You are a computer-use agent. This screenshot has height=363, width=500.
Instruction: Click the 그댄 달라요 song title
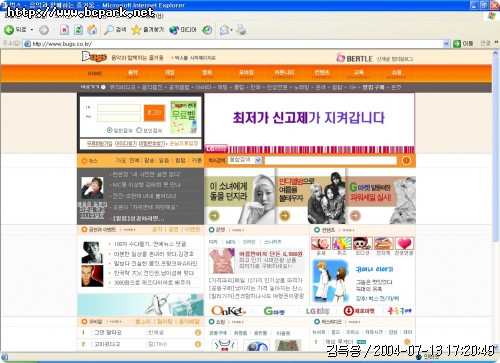coord(108,332)
